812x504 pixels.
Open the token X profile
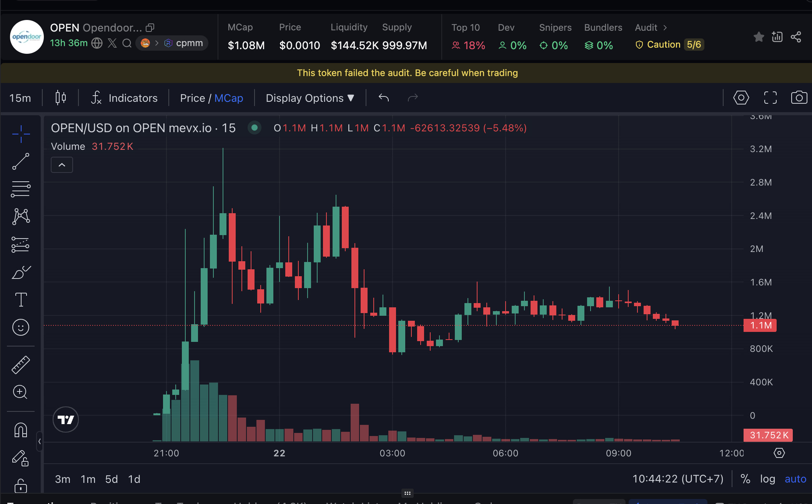pos(112,43)
